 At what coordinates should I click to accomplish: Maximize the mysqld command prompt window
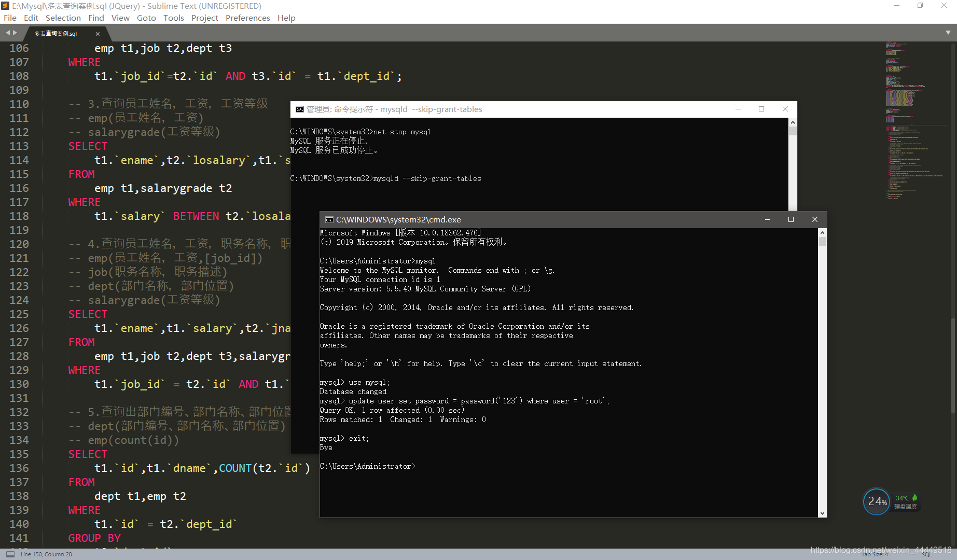[761, 109]
